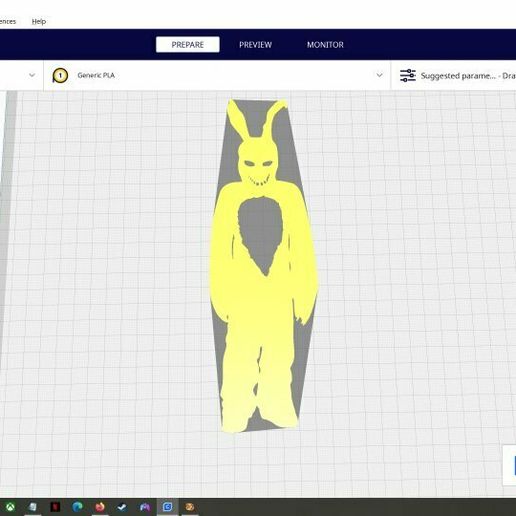
Task: Open the Generic PLA material selector
Action: tap(217, 75)
